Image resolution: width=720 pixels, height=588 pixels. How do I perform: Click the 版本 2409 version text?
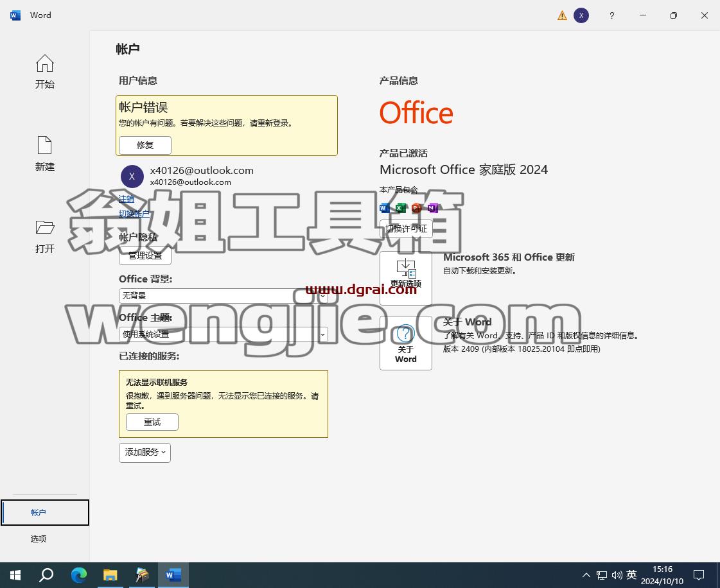coord(522,349)
